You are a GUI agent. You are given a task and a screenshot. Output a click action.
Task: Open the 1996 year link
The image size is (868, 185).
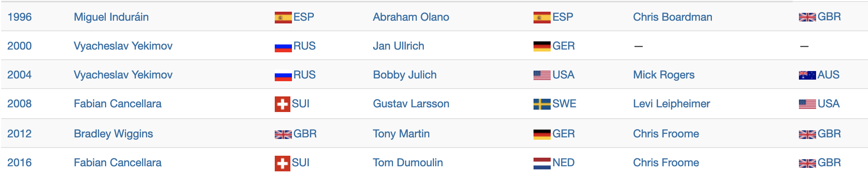pos(20,17)
